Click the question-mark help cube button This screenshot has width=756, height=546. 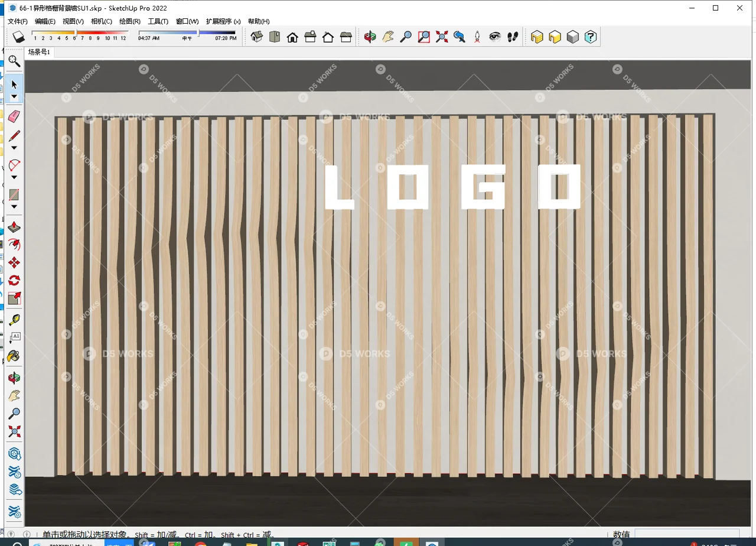(x=590, y=37)
